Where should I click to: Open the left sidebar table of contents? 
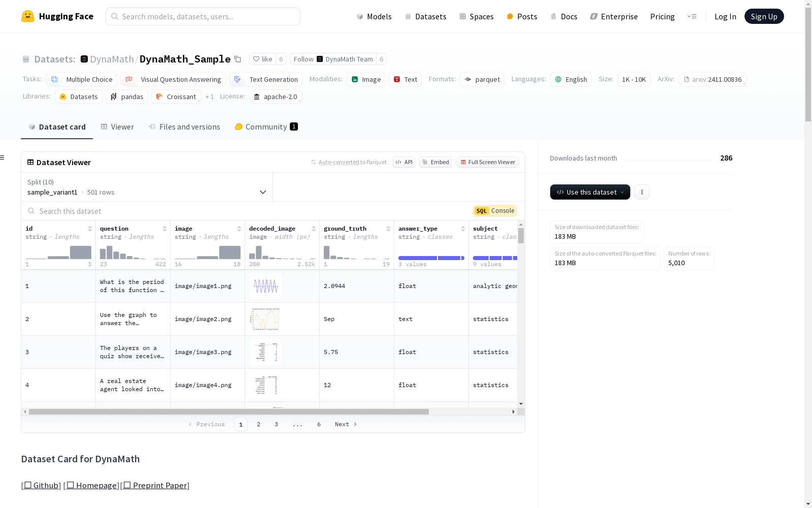(x=2, y=157)
